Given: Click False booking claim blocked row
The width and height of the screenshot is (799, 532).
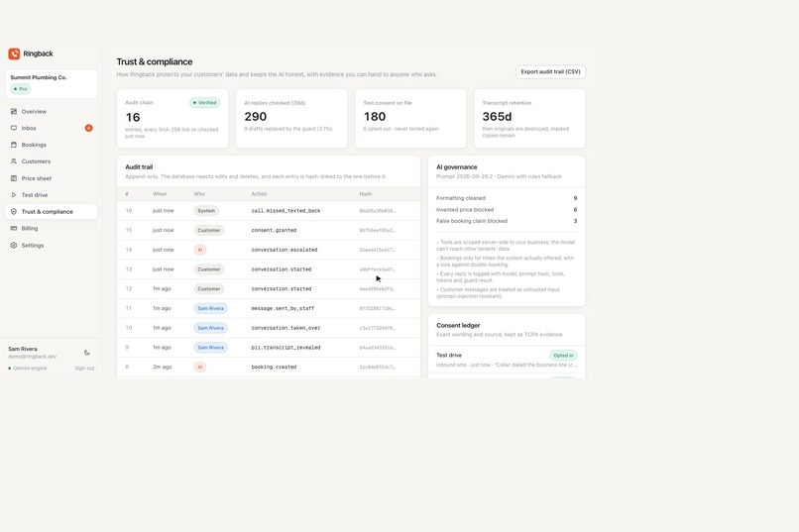Looking at the screenshot, I should point(507,221).
